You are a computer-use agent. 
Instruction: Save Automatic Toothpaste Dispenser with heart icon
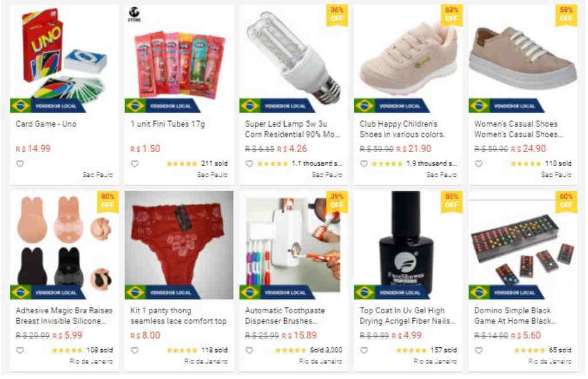(249, 350)
